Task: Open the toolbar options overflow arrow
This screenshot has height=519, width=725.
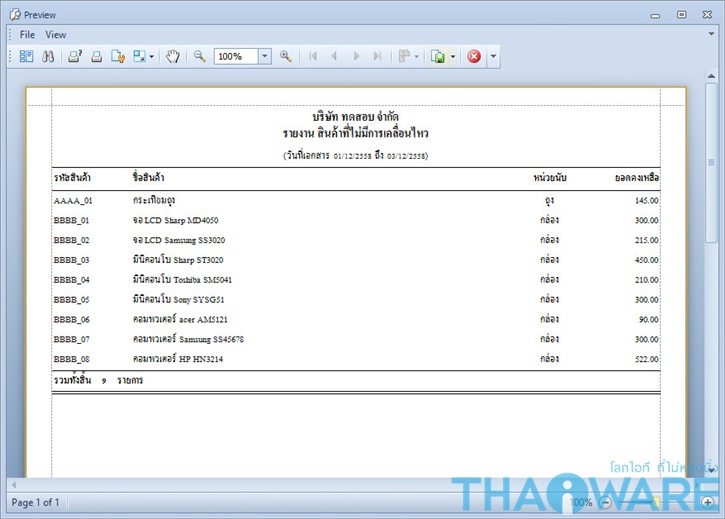Action: pos(493,56)
